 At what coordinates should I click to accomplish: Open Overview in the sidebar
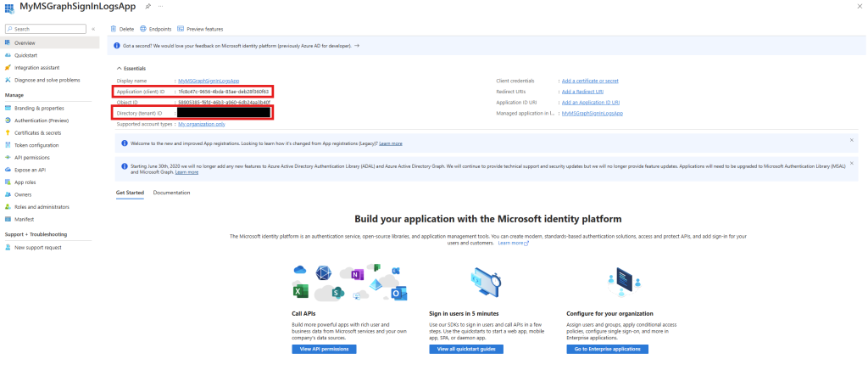click(x=50, y=42)
